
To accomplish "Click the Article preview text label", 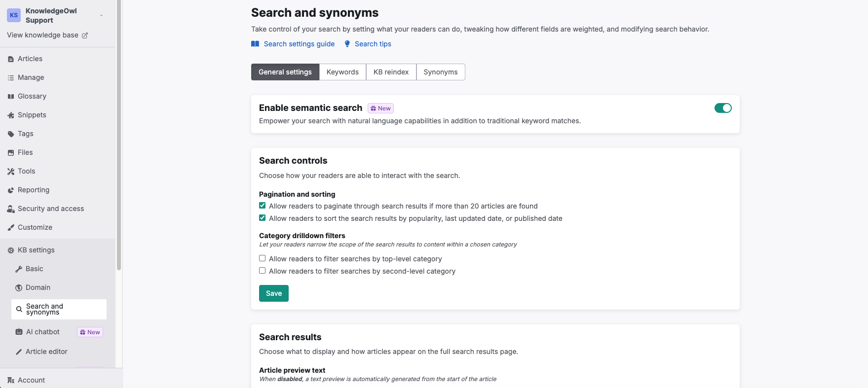I will pos(292,370).
